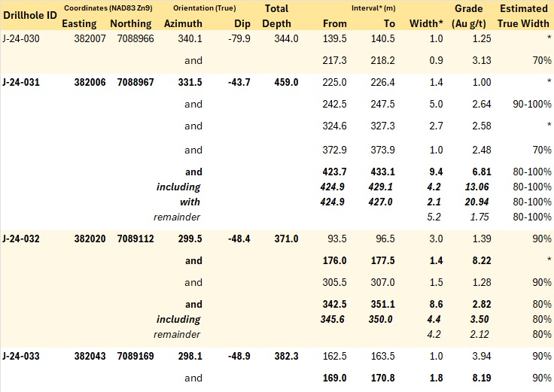Select the From value 342.5
This screenshot has width=554, height=392.
click(x=334, y=305)
